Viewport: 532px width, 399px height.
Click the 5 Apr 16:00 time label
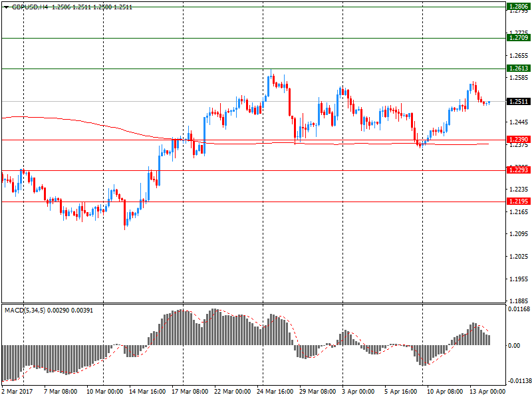401,392
